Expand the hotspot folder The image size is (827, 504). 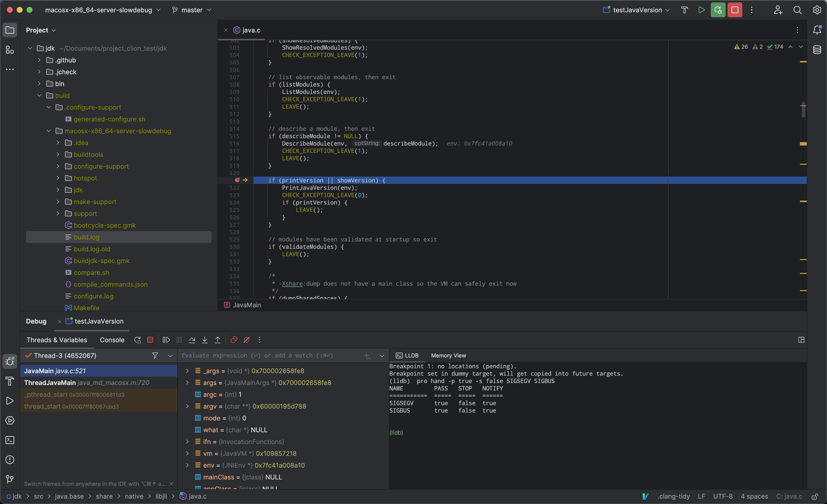58,178
